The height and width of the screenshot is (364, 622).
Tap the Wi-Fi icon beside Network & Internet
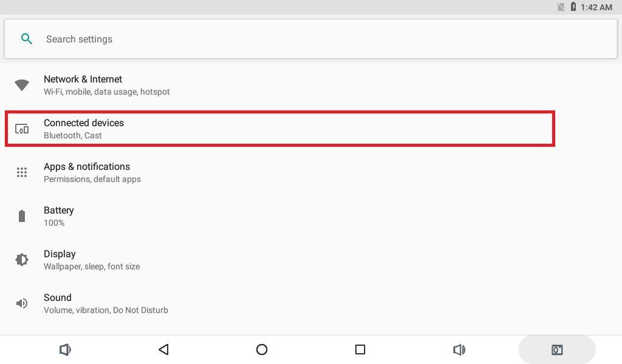click(x=22, y=85)
